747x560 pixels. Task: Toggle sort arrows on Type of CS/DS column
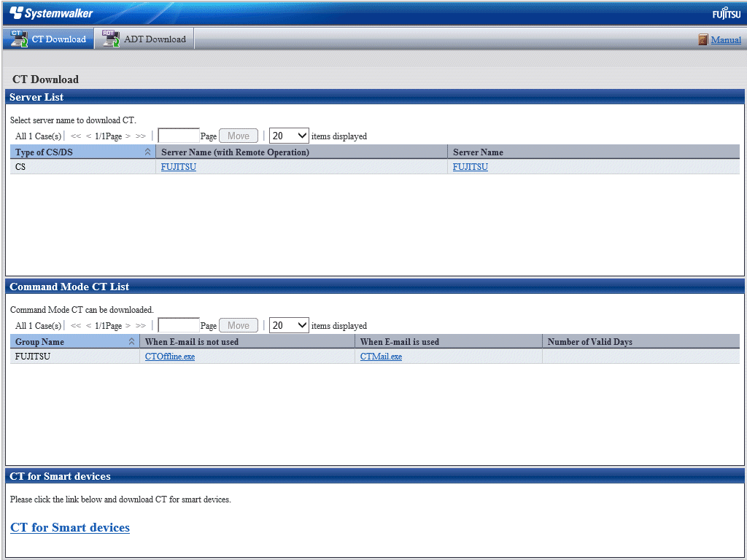click(x=147, y=152)
